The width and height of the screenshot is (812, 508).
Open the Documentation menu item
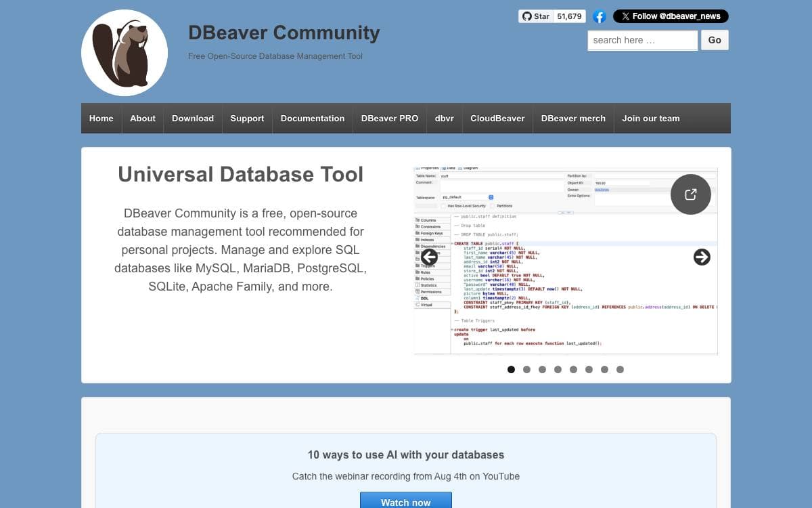[x=313, y=118]
